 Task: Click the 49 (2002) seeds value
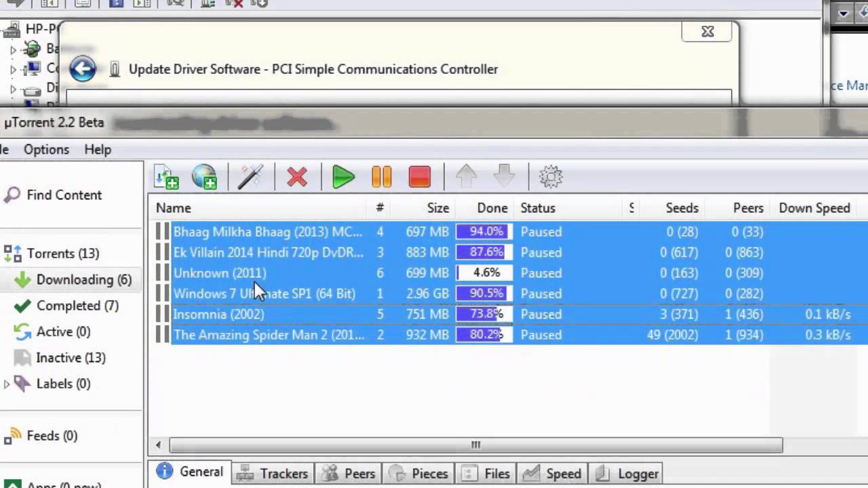pos(672,335)
